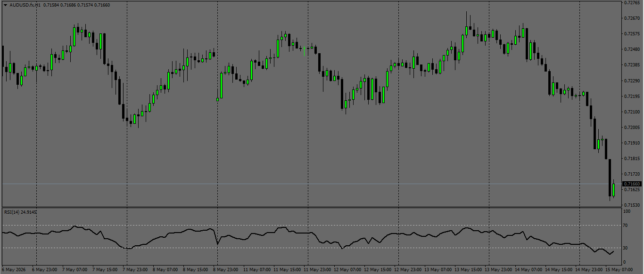Click the 14 May 15:00 time label
644x274 pixels.
click(x=558, y=270)
